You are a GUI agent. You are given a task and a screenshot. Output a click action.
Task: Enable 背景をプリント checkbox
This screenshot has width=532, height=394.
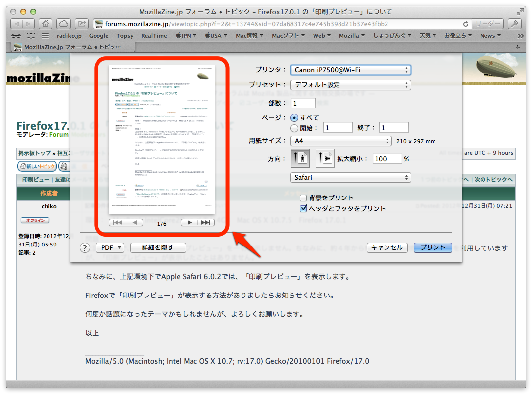(303, 198)
